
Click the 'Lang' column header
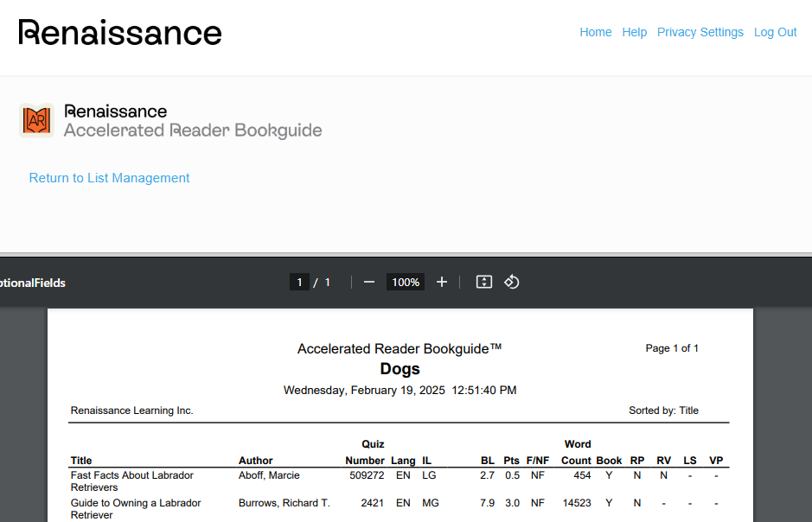coord(403,461)
